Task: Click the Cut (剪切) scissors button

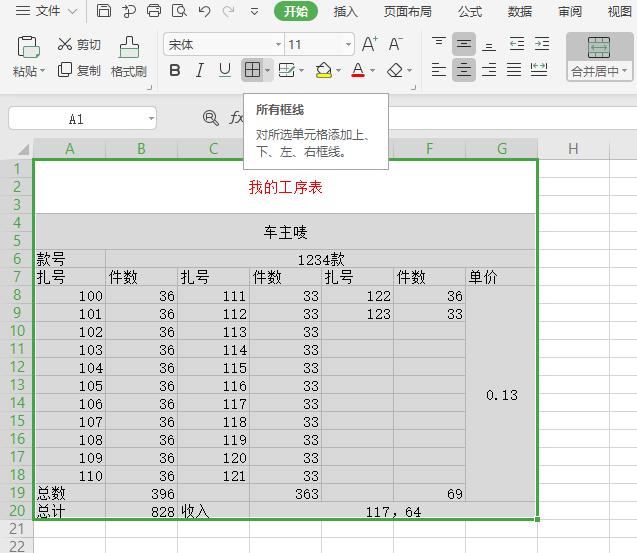Action: (79, 44)
